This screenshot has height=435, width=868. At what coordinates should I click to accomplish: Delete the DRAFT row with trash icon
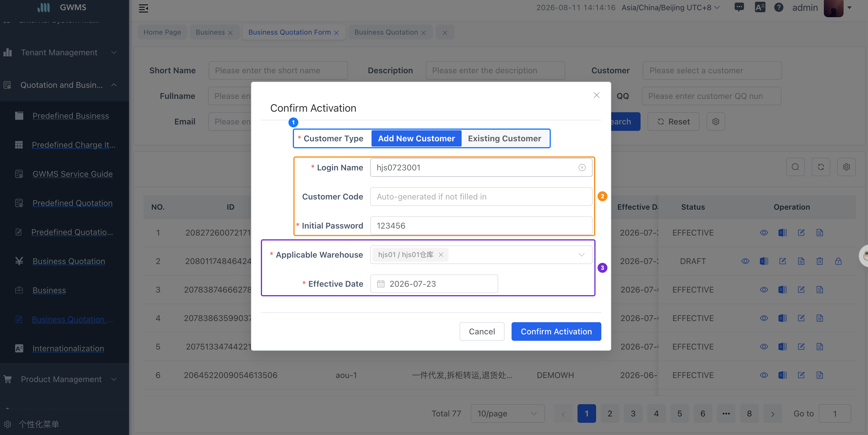(x=820, y=261)
